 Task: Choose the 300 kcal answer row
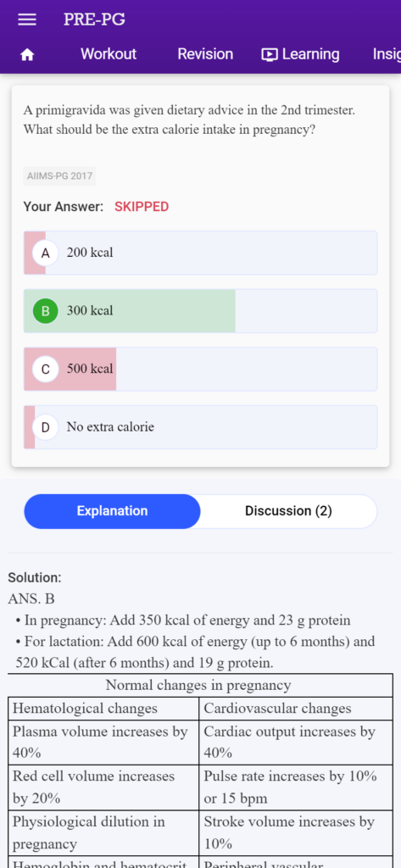coord(200,310)
